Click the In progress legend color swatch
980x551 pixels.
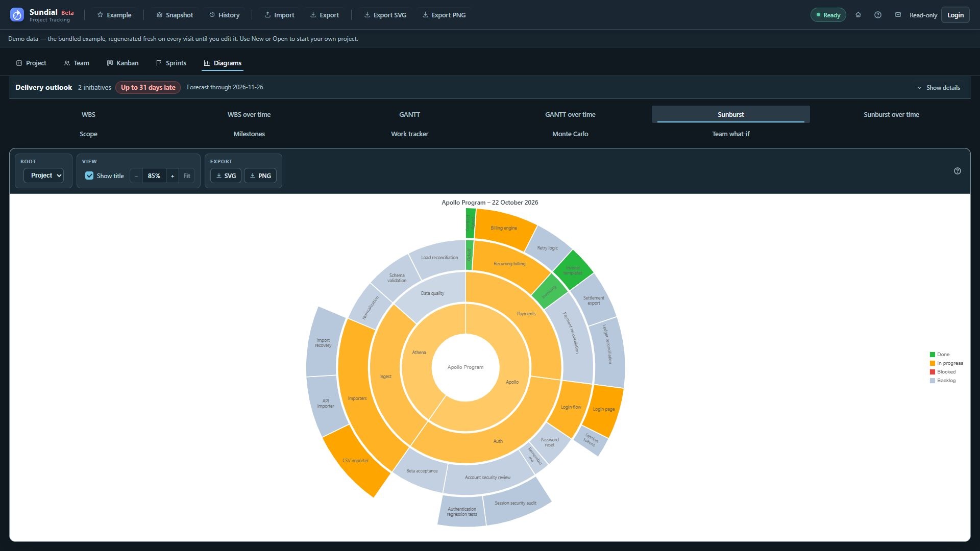point(933,363)
